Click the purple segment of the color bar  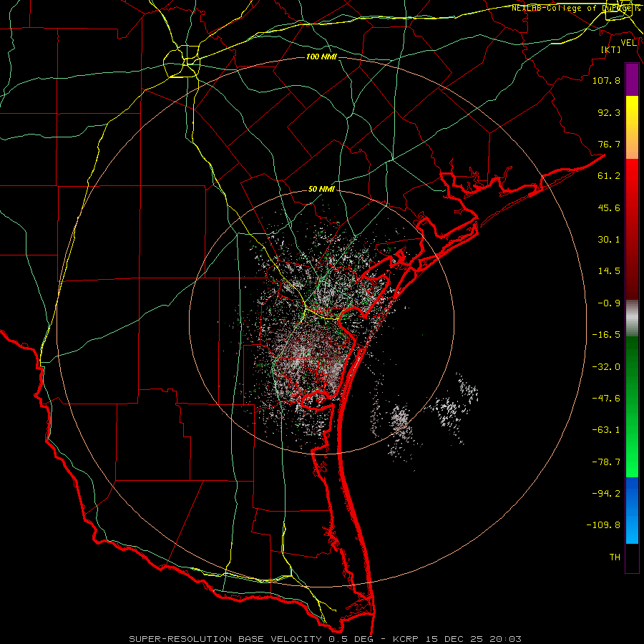tap(632, 79)
